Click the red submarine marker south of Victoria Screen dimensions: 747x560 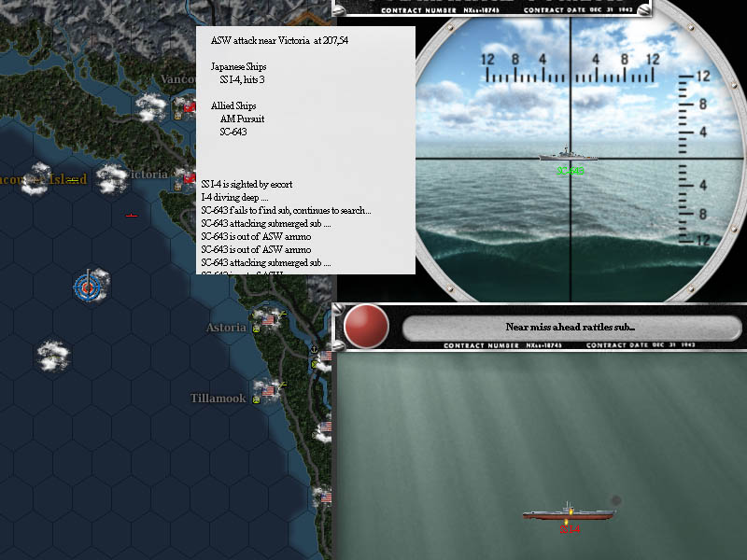(132, 216)
